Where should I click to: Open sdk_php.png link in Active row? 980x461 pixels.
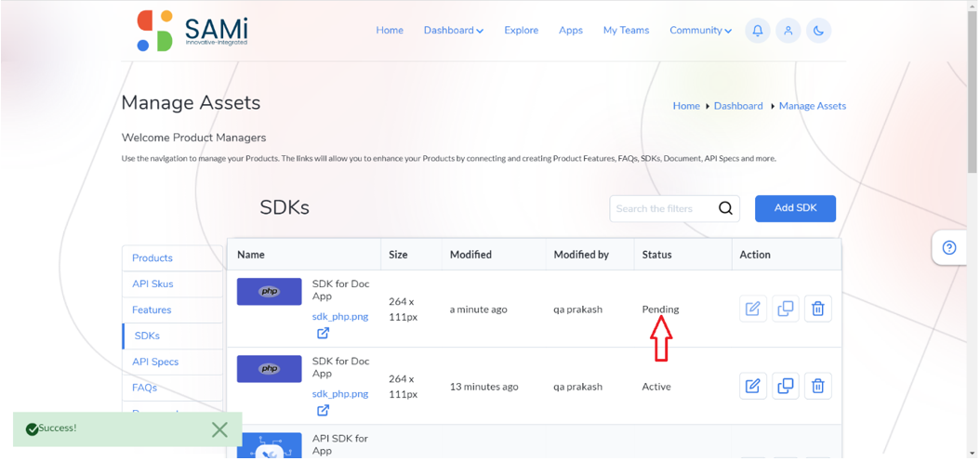tap(340, 393)
